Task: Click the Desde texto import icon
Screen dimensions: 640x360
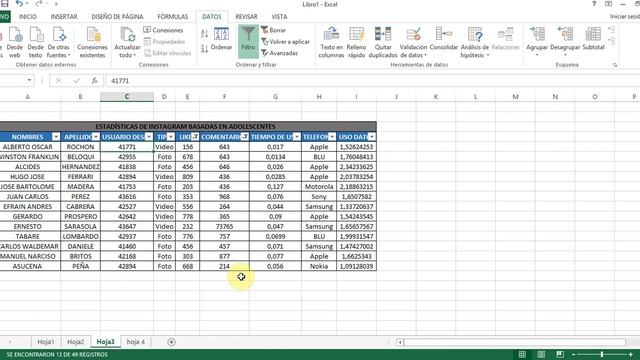Action: (x=36, y=43)
